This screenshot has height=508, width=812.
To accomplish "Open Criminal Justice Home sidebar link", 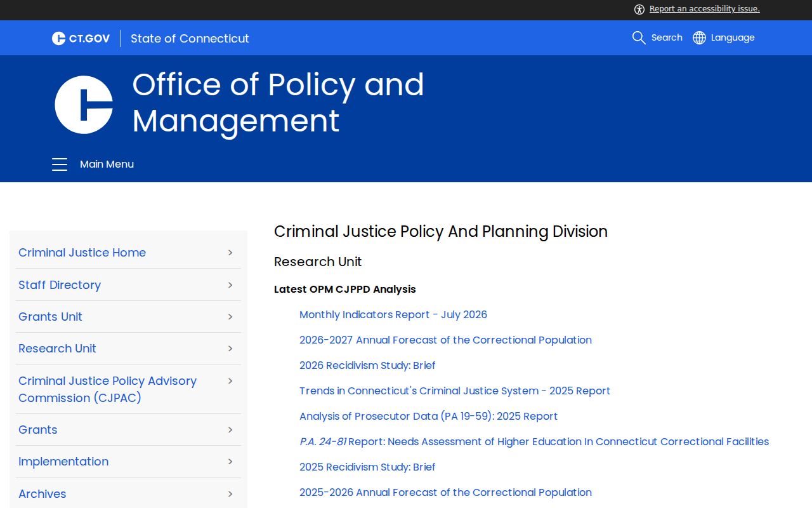I will click(x=82, y=252).
